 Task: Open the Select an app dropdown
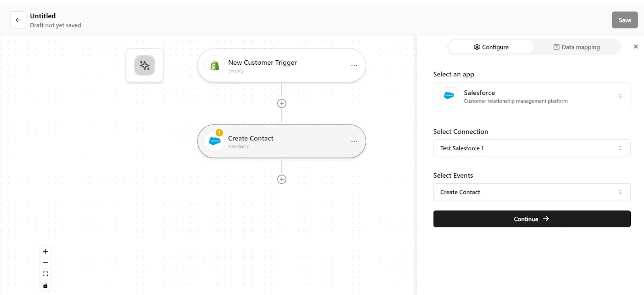[532, 96]
